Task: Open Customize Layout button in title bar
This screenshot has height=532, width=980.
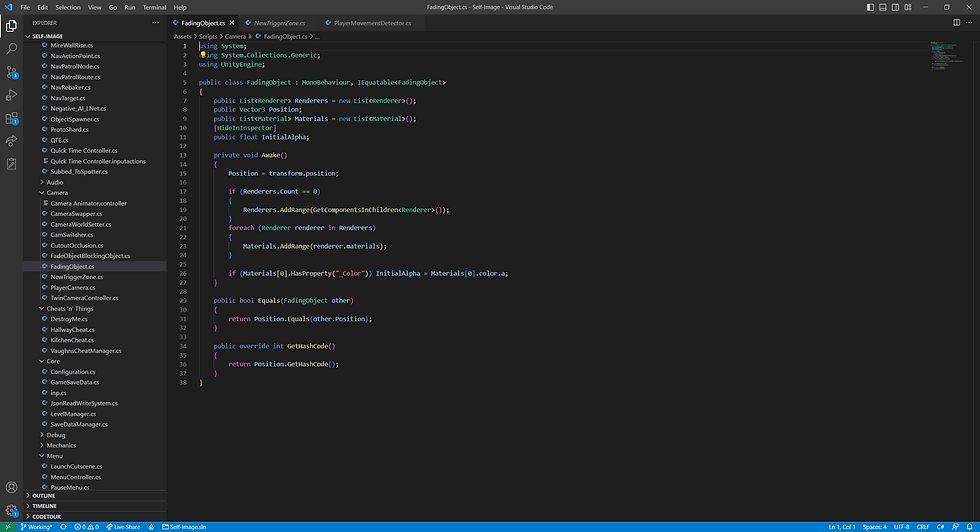Action: [908, 7]
